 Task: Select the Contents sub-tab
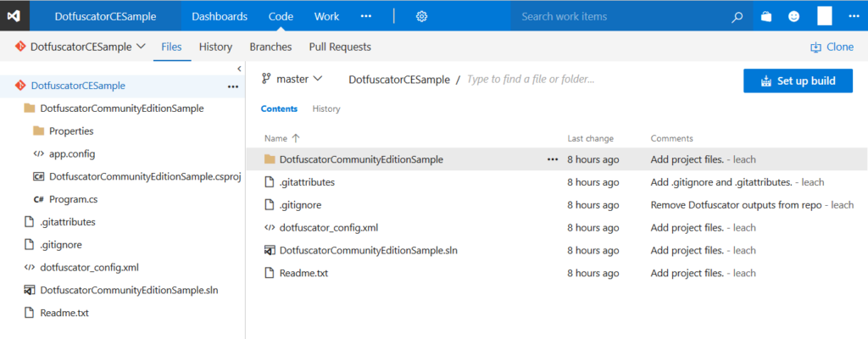(x=279, y=109)
